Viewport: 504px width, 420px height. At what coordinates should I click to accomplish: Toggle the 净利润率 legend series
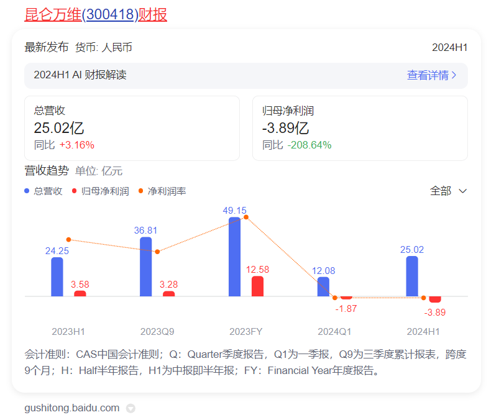(x=162, y=191)
